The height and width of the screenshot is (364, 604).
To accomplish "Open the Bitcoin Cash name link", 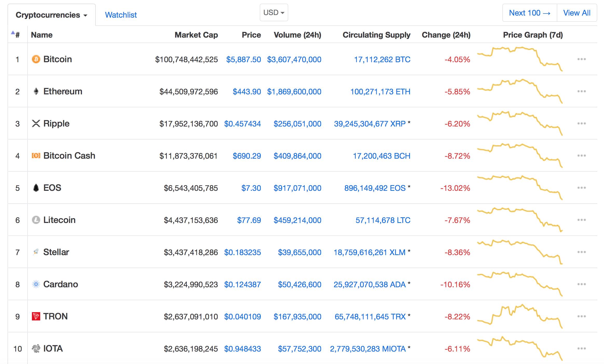I will [x=69, y=156].
